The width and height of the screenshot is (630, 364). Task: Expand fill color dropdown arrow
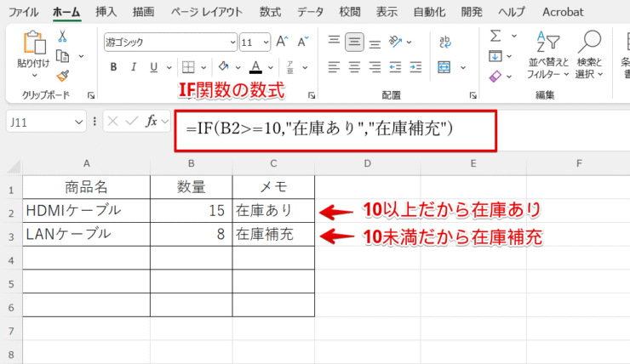(x=238, y=67)
